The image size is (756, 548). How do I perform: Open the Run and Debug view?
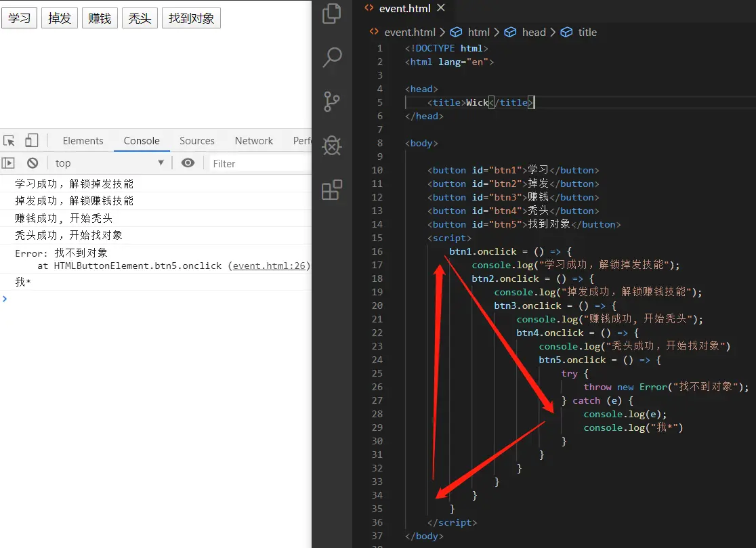click(332, 145)
